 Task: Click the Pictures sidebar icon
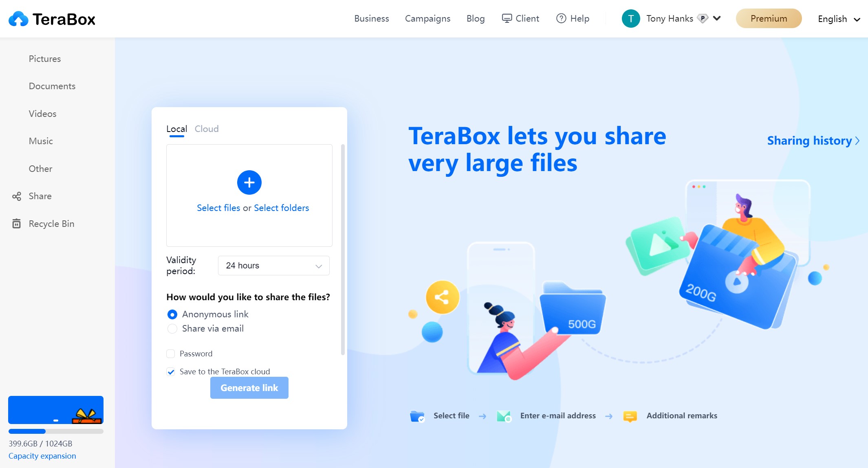45,58
